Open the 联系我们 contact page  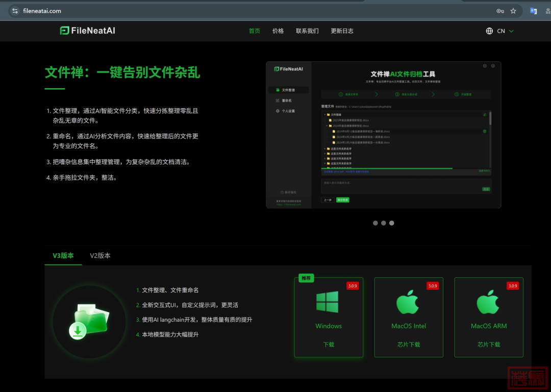307,31
